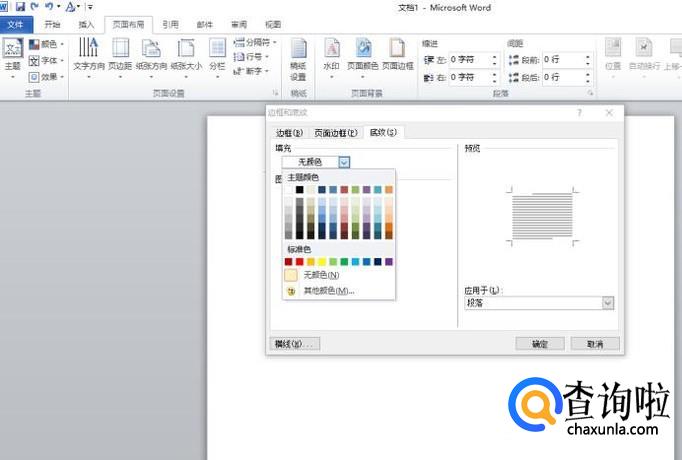
Task: Open the 分隔符 breaks menu
Action: pyautogui.click(x=255, y=42)
